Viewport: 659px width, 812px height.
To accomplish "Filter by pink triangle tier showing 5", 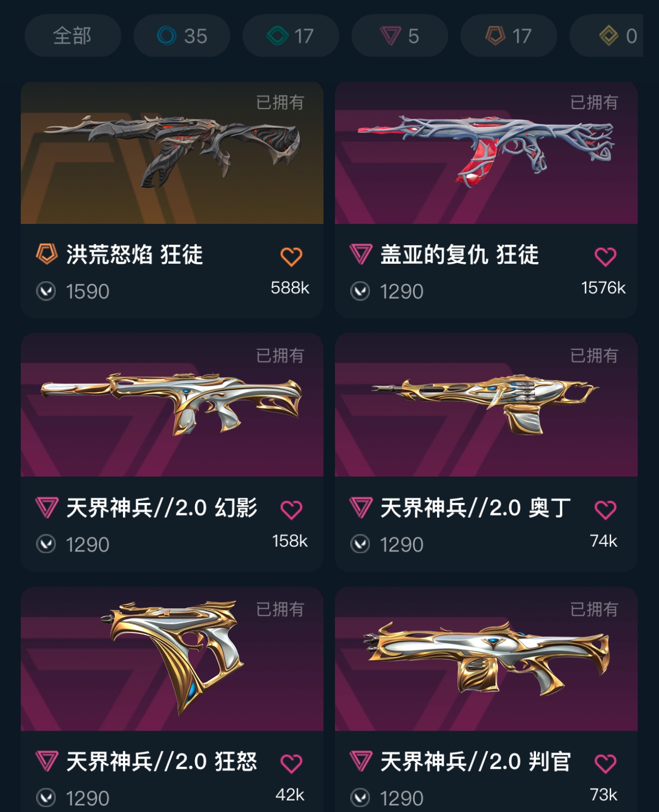I will pos(400,36).
